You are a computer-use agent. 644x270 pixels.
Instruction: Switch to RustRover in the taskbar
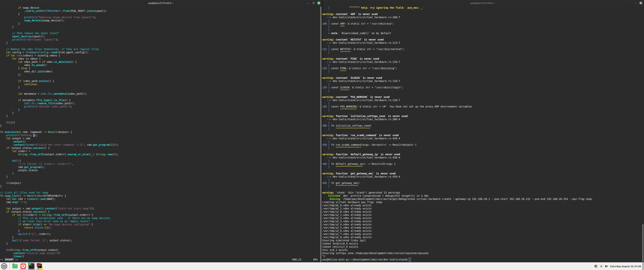[40, 266]
